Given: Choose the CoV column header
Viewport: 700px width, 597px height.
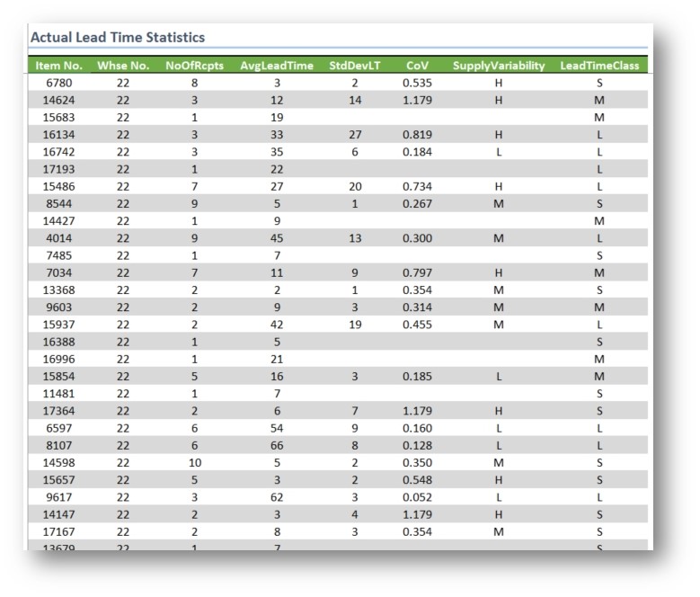Looking at the screenshot, I should [417, 66].
